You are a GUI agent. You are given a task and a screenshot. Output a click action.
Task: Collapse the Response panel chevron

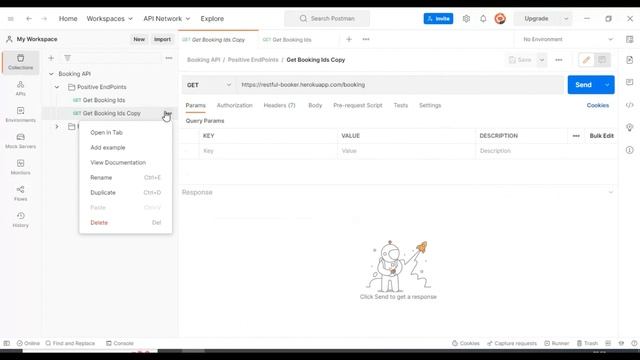pos(611,192)
